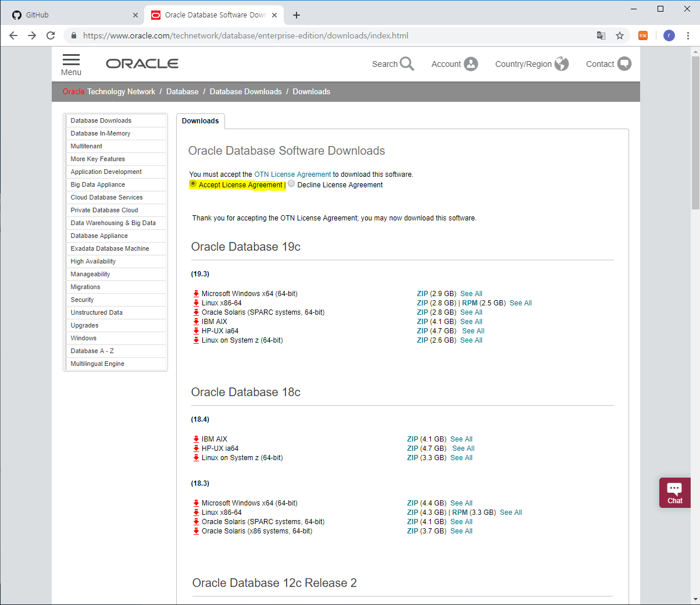Click download icon for 19c Microsoft Windows x64
700x605 pixels.
point(197,294)
